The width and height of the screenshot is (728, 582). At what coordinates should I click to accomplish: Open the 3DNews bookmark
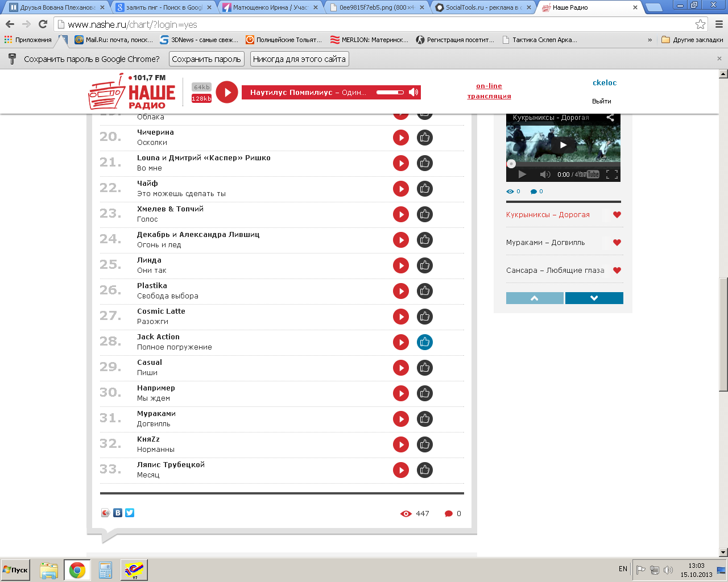pos(199,40)
